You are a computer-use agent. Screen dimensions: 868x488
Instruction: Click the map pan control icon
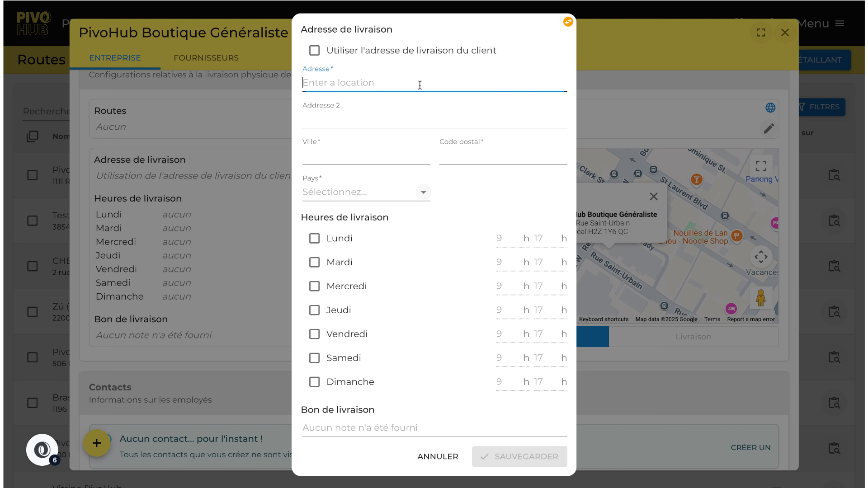point(761,257)
